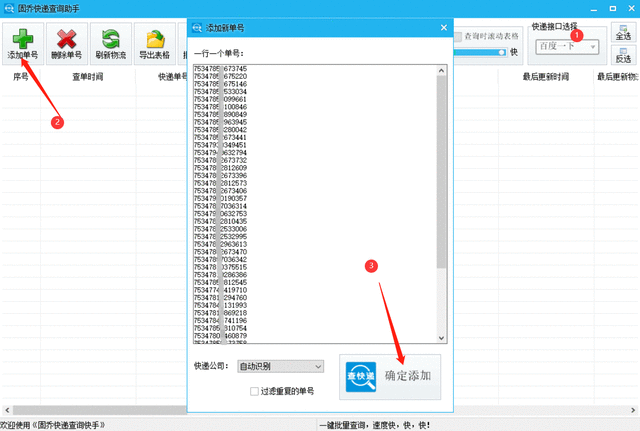
Task: Click the main window title bar app icon
Action: (x=9, y=8)
